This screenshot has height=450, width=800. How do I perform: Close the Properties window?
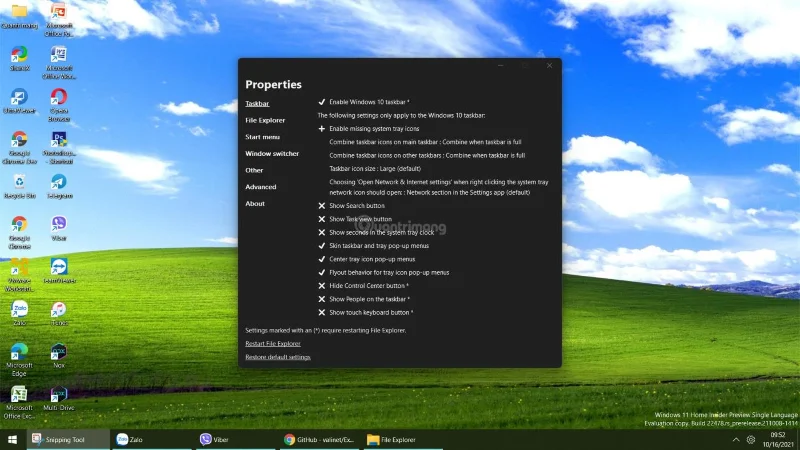pyautogui.click(x=549, y=66)
